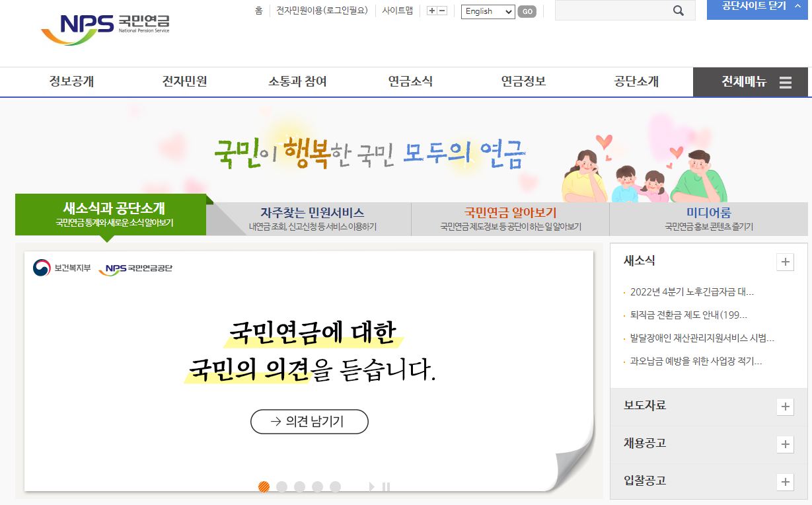Click the main banner slide image
Screen dimensions: 812x505
click(x=309, y=371)
